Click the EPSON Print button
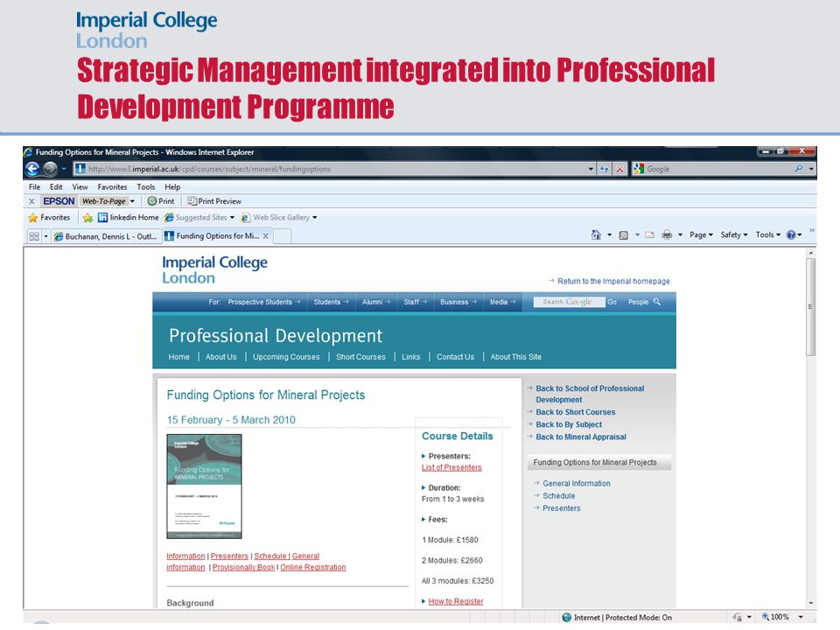This screenshot has width=840, height=630. tap(161, 201)
